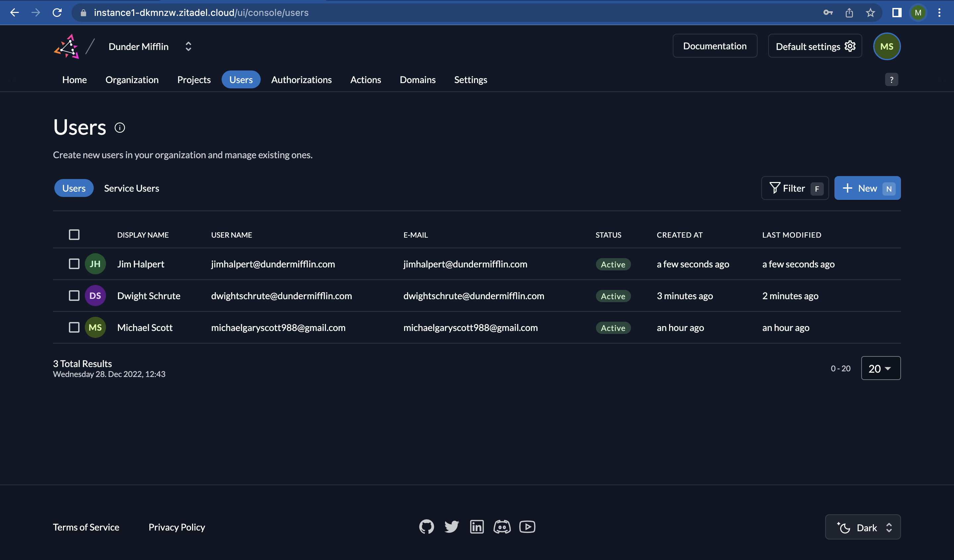Click the ZITADEL logo icon
This screenshot has height=560, width=954.
click(67, 47)
